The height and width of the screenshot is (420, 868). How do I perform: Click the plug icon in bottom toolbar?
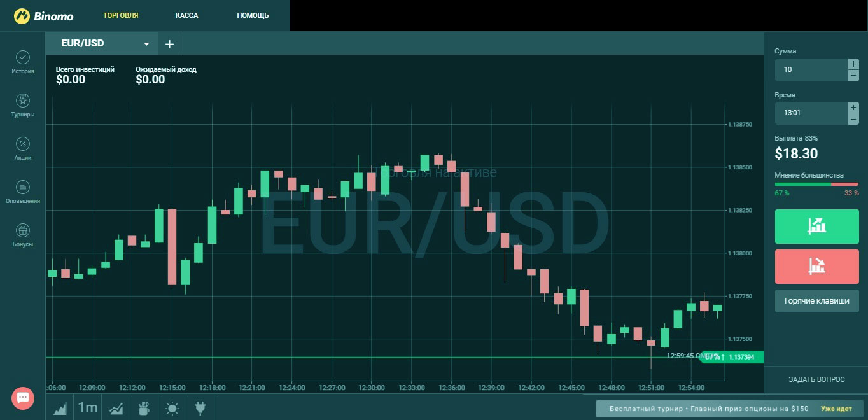pos(200,408)
